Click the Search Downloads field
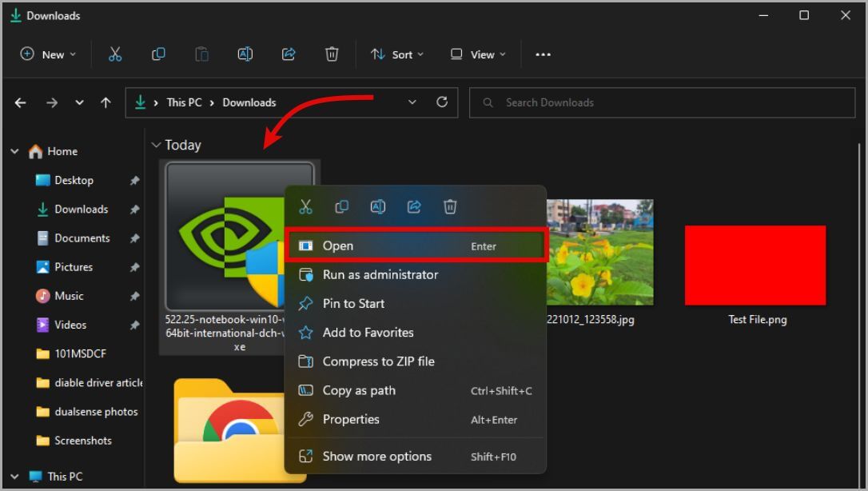 (x=662, y=102)
